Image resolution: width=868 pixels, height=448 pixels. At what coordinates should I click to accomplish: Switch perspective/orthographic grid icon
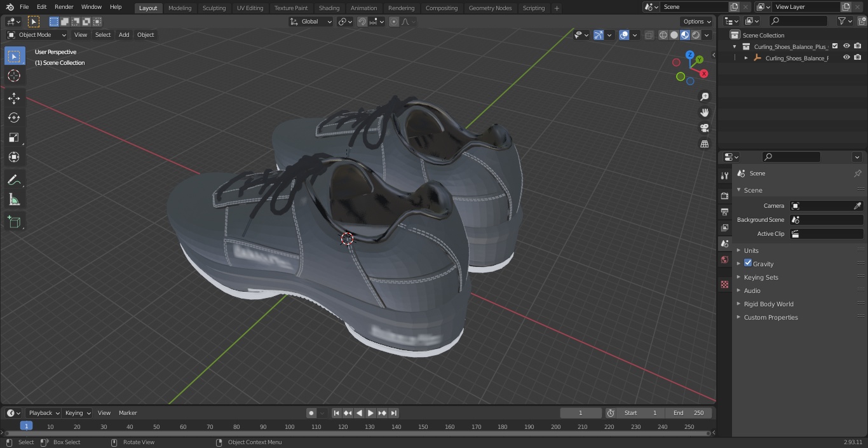[704, 144]
